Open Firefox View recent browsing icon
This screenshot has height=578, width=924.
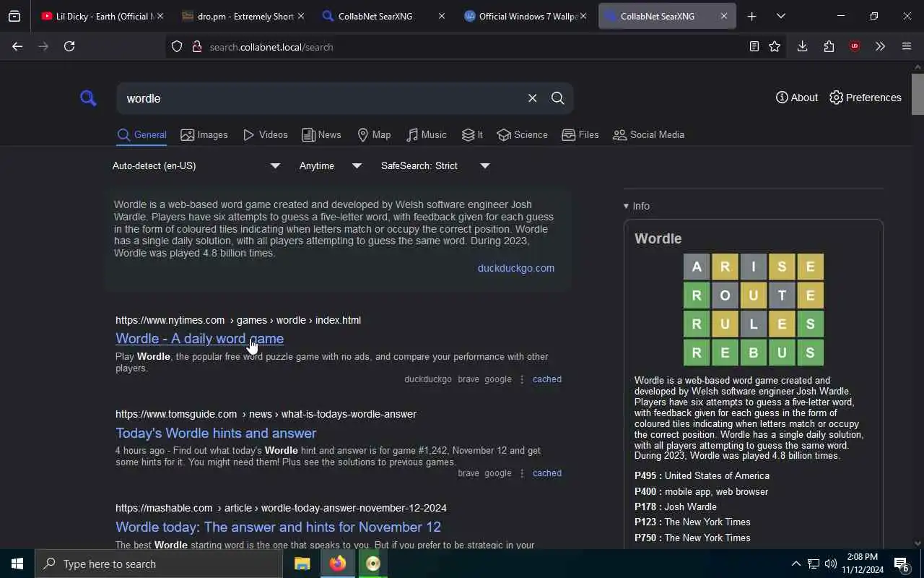click(x=14, y=16)
